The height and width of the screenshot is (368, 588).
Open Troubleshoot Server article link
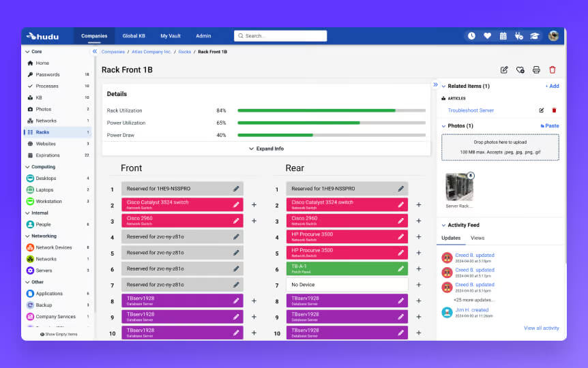point(471,110)
